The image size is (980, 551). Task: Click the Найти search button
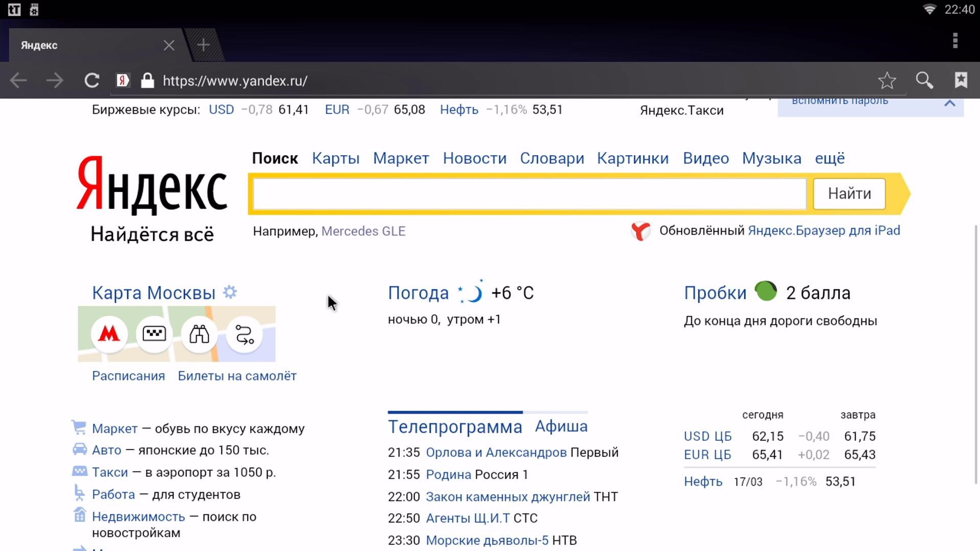[x=849, y=194]
